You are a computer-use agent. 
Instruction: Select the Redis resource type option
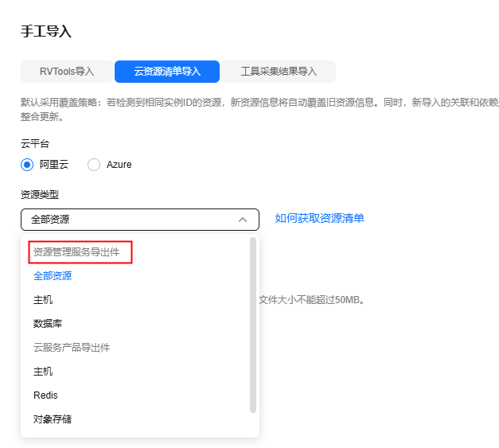pyautogui.click(x=45, y=395)
